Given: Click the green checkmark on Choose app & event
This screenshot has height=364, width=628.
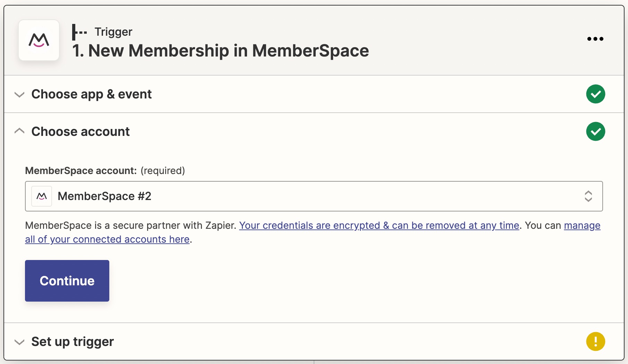Looking at the screenshot, I should click(x=595, y=94).
